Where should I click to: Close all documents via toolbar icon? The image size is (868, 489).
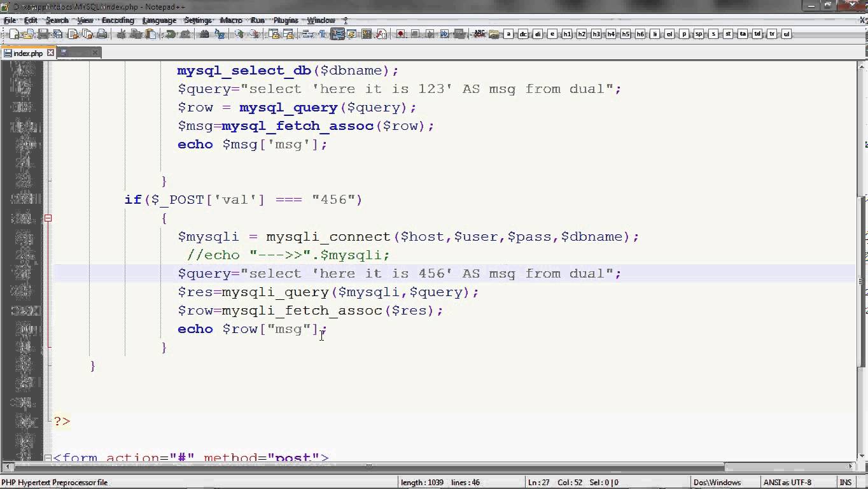(x=87, y=34)
